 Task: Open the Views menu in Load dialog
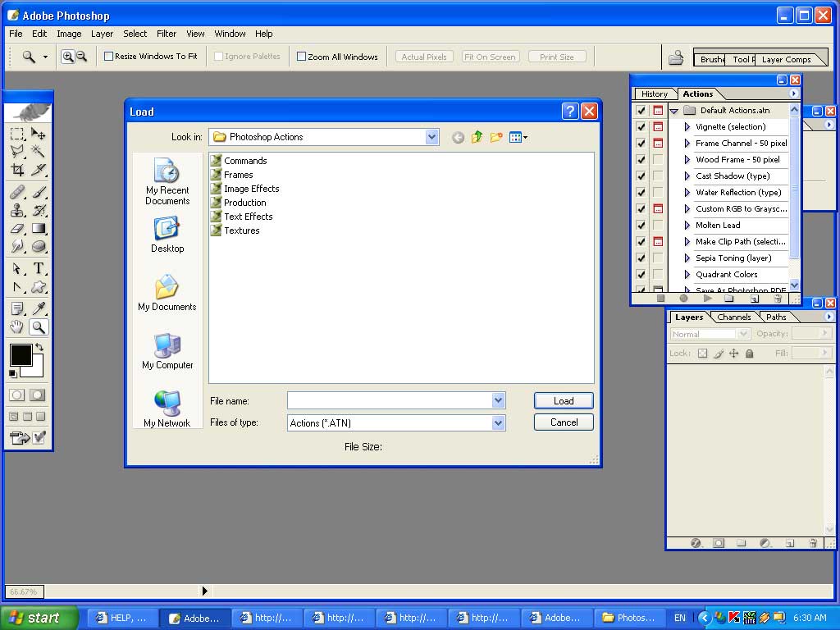(x=518, y=138)
